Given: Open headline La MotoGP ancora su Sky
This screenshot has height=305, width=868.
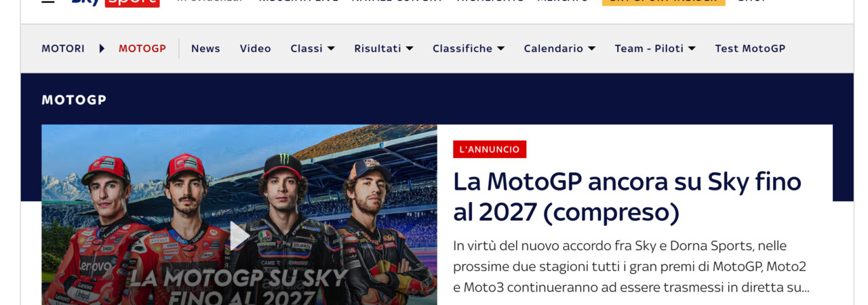Looking at the screenshot, I should pyautogui.click(x=627, y=197).
